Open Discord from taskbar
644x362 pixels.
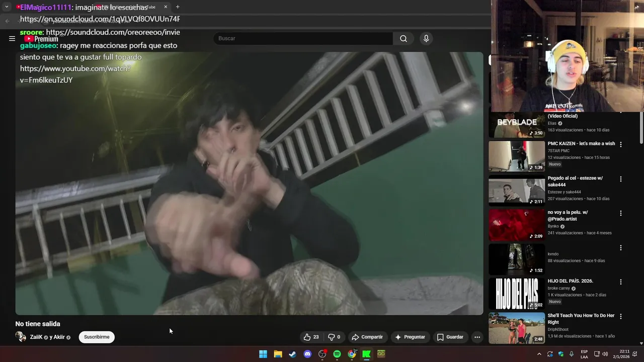point(307,354)
